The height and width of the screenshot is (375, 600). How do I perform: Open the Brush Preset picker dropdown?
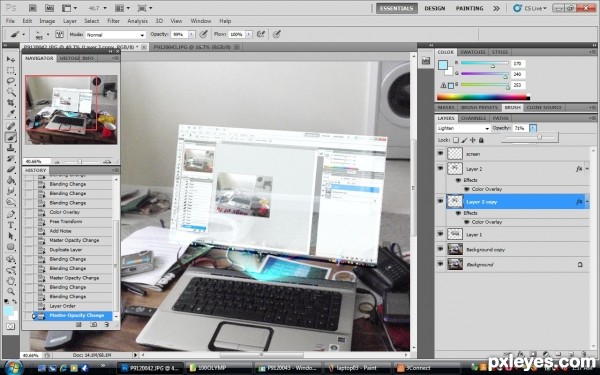pyautogui.click(x=48, y=34)
